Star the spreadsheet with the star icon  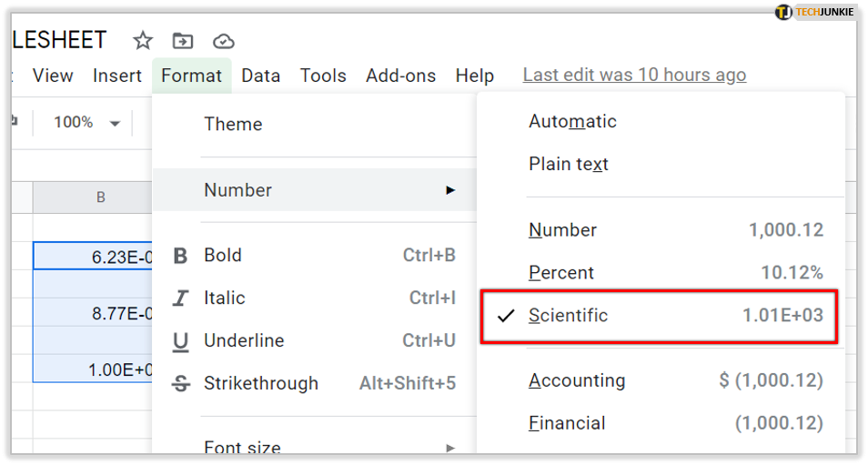(143, 41)
